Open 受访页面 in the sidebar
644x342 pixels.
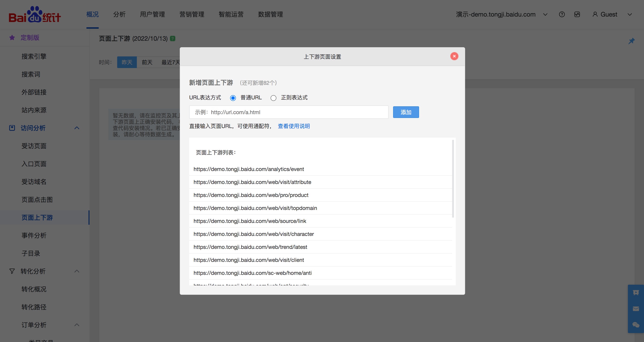[34, 146]
